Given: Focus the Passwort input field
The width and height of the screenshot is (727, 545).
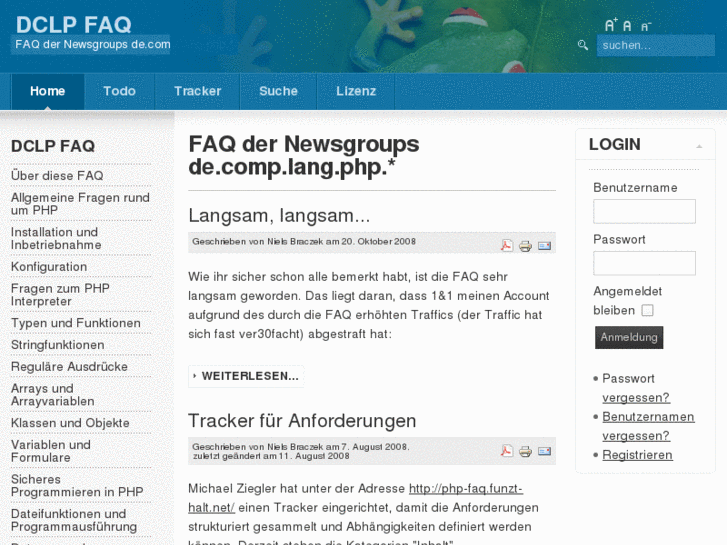Looking at the screenshot, I should pos(644,263).
